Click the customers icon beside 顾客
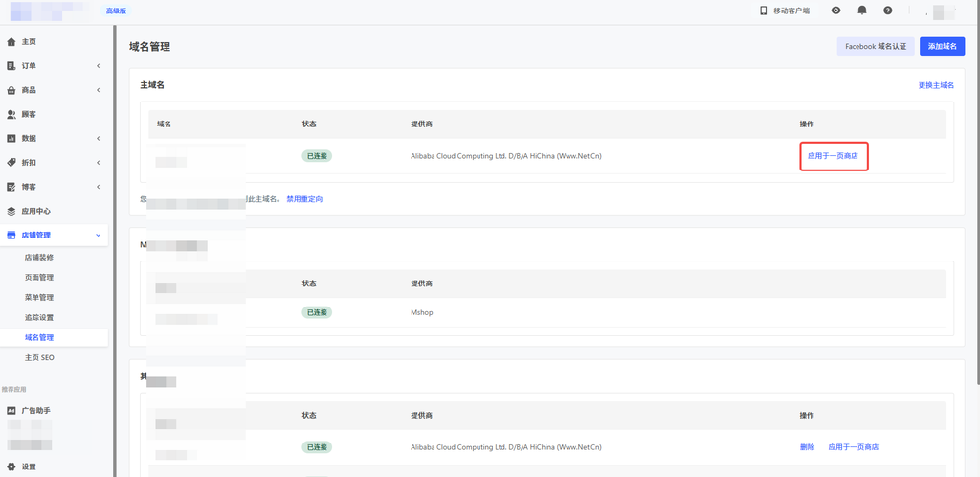980x477 pixels. pos(11,114)
